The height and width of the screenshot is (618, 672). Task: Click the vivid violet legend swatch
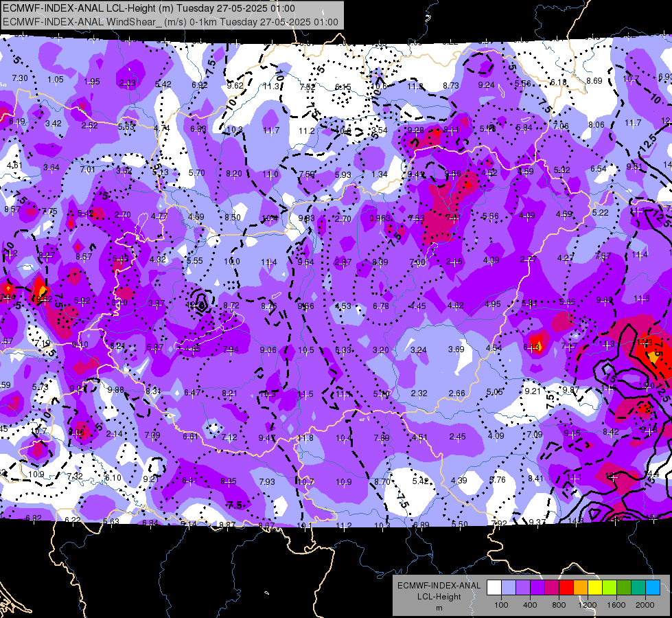pyautogui.click(x=537, y=588)
